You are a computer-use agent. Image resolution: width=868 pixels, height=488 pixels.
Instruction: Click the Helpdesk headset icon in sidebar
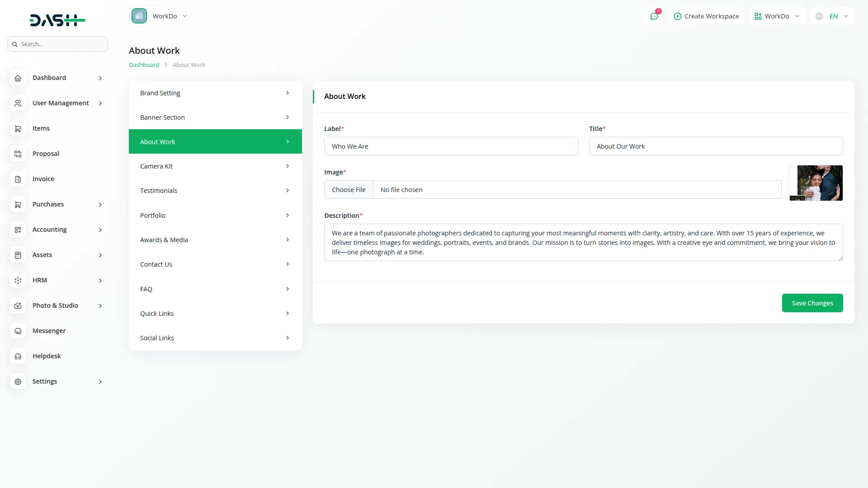18,357
